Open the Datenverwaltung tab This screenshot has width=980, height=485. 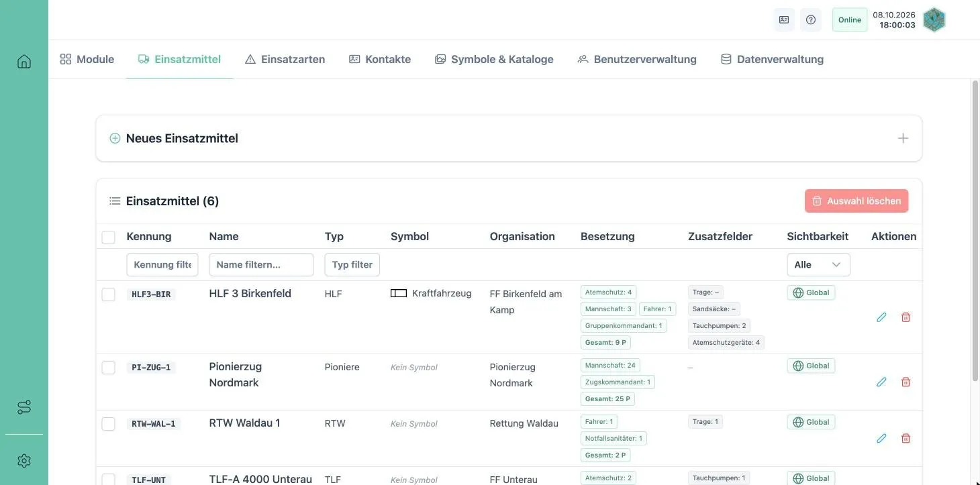point(772,59)
